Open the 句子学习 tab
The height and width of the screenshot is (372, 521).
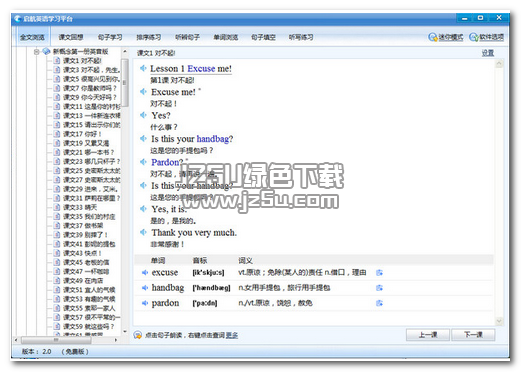tap(110, 37)
